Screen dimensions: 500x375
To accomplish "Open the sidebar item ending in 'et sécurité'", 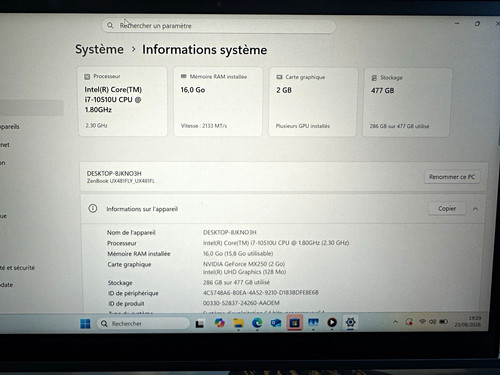I will [17, 268].
